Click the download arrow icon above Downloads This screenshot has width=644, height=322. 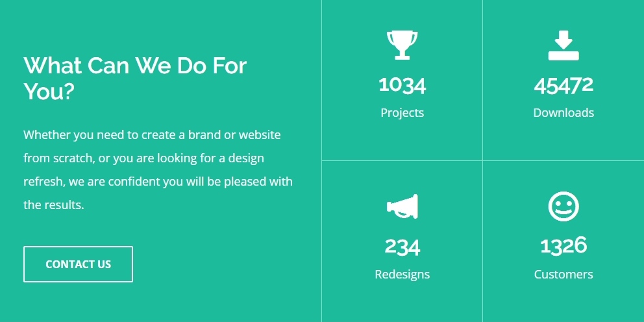click(563, 45)
